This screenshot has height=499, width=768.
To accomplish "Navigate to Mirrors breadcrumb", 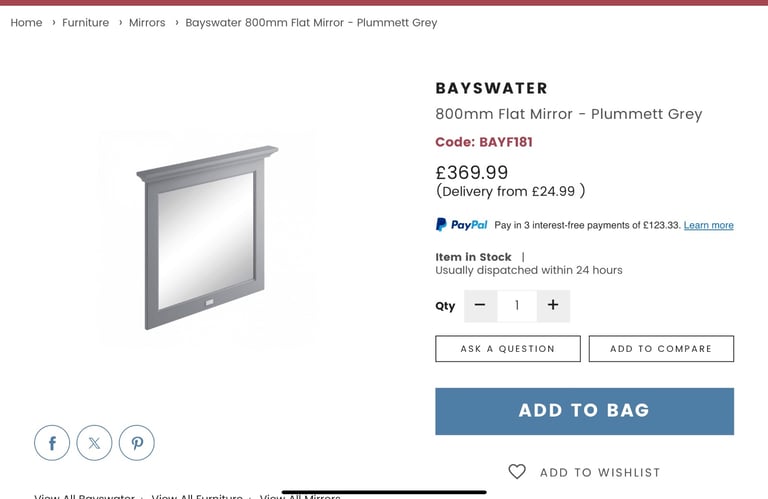I will (147, 23).
